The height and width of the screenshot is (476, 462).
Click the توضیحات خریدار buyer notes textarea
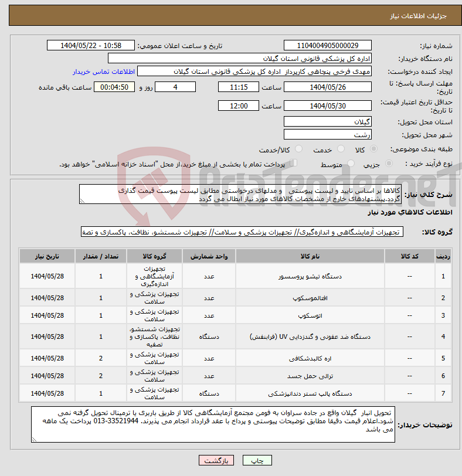pos(213,424)
